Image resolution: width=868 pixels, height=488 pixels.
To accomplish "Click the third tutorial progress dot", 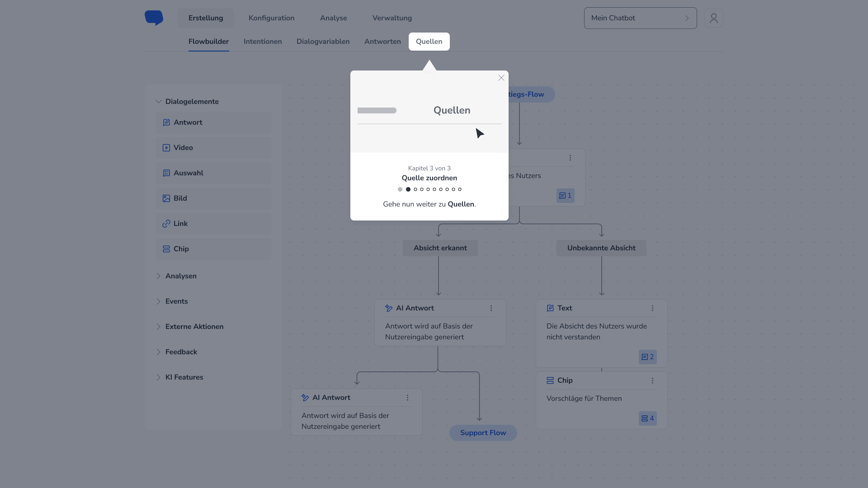I will 415,189.
